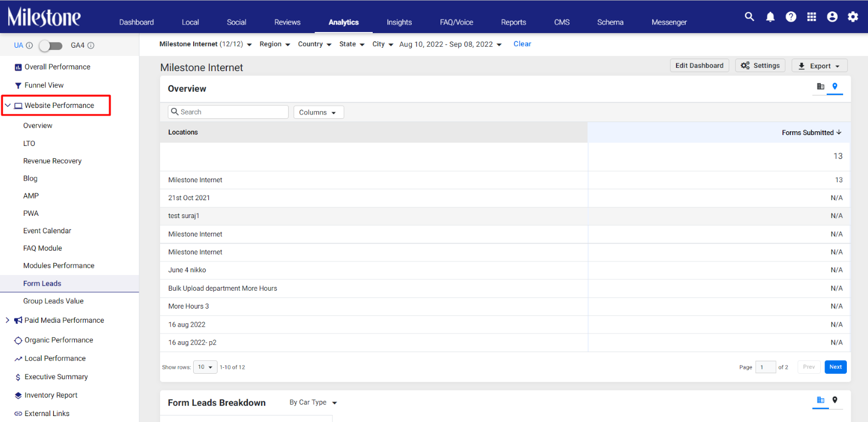Open the date range dropdown

(450, 44)
